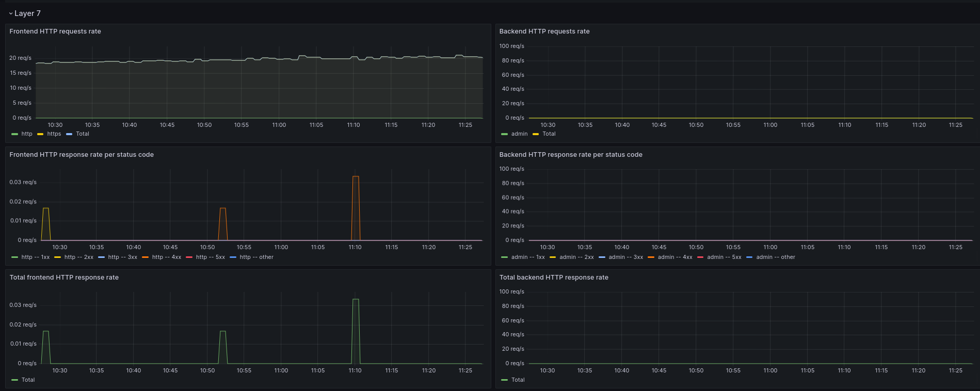The height and width of the screenshot is (391, 980).
Task: Click the green 'http -- 1xx' legend color icon
Action: coord(14,257)
